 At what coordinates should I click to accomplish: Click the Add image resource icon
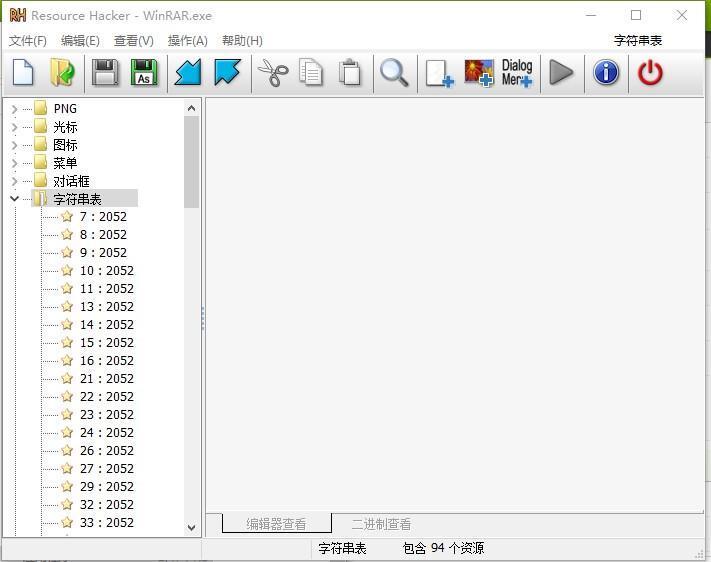[479, 73]
